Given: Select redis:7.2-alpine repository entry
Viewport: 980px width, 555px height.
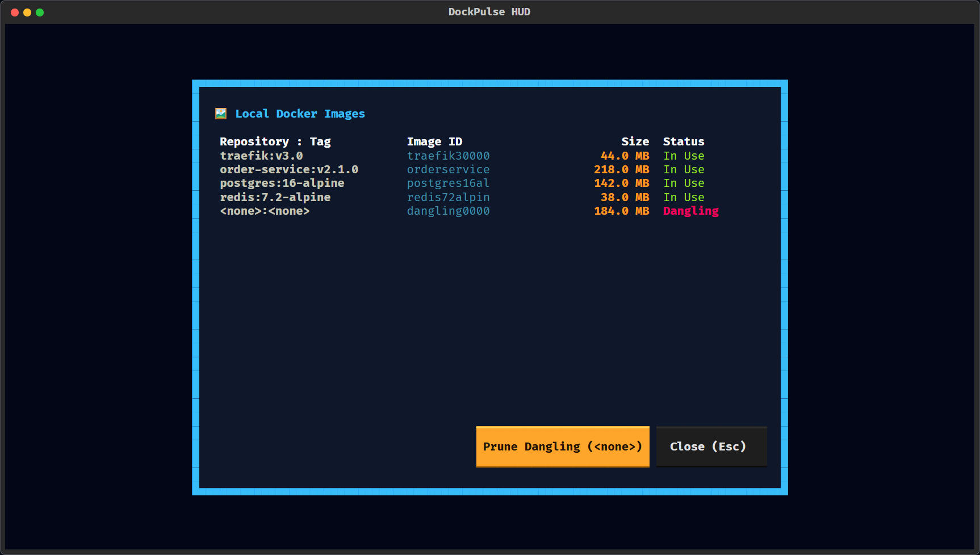Looking at the screenshot, I should tap(275, 197).
